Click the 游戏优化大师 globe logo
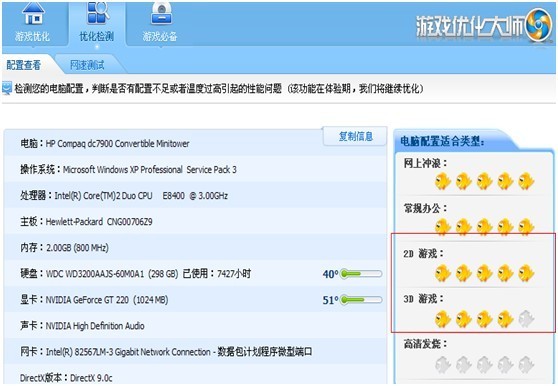Viewport: 558px width, 386px height. (x=538, y=25)
